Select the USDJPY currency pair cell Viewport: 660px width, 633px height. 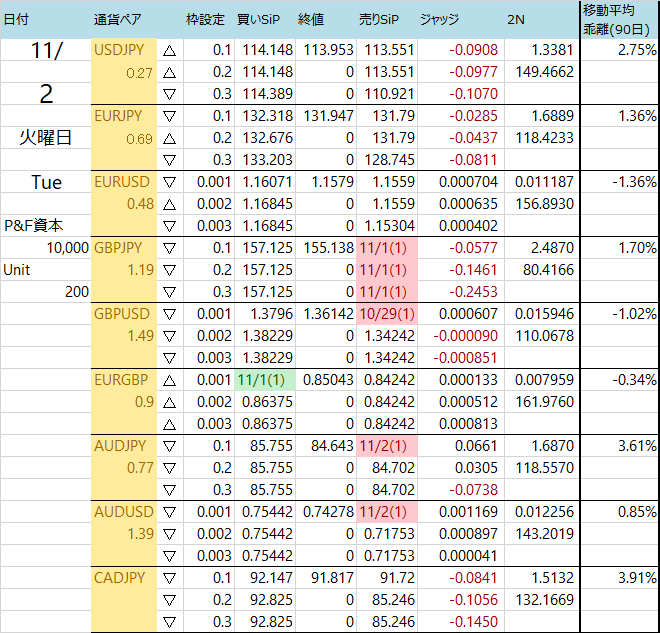(119, 50)
